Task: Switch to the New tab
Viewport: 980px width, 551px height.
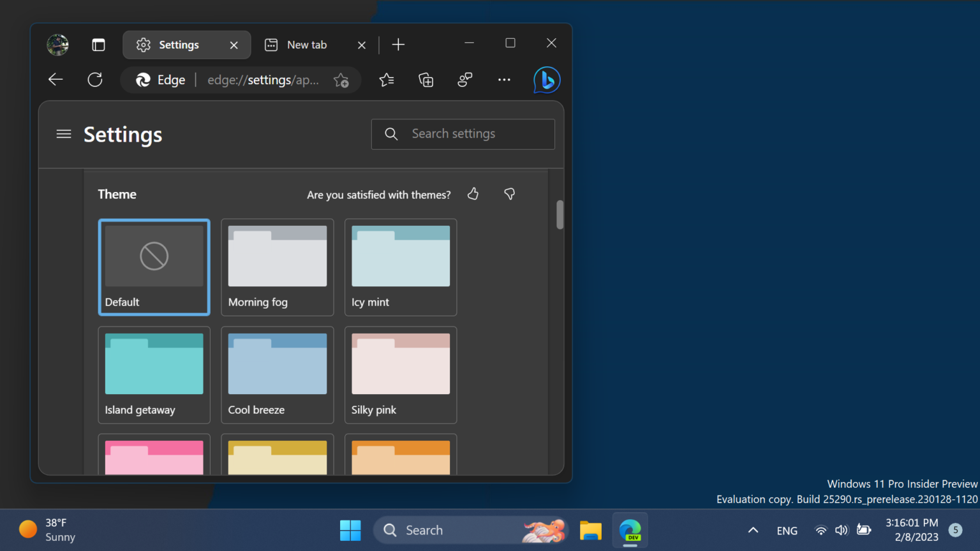Action: pos(306,45)
